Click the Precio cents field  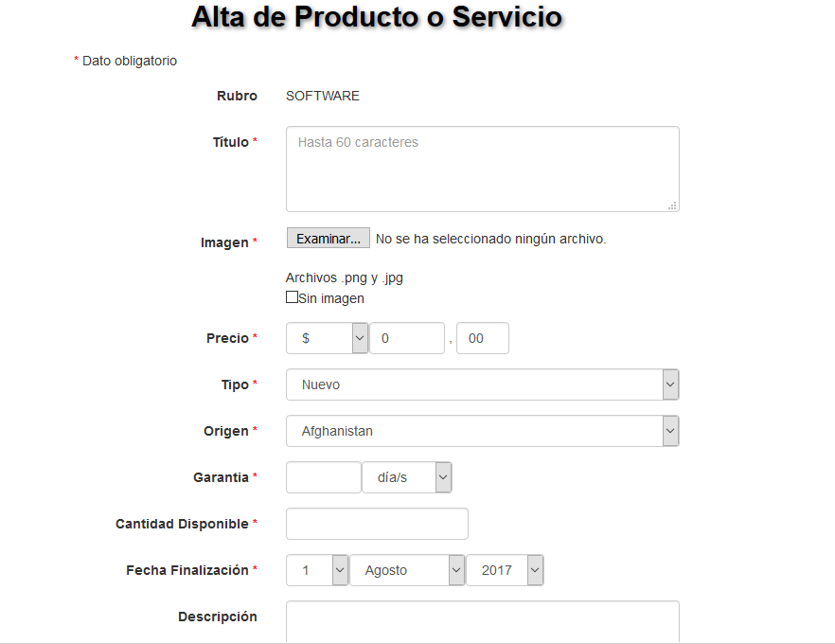point(483,338)
